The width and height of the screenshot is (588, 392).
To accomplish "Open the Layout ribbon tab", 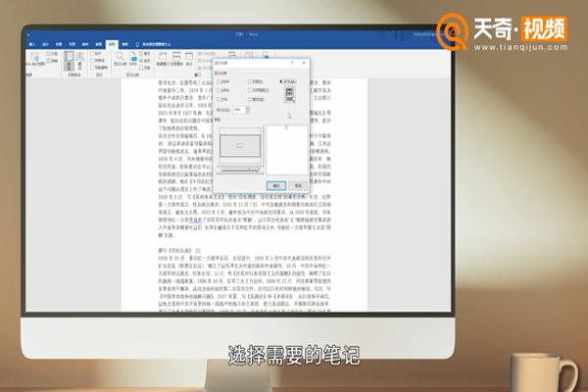I will pos(59,44).
